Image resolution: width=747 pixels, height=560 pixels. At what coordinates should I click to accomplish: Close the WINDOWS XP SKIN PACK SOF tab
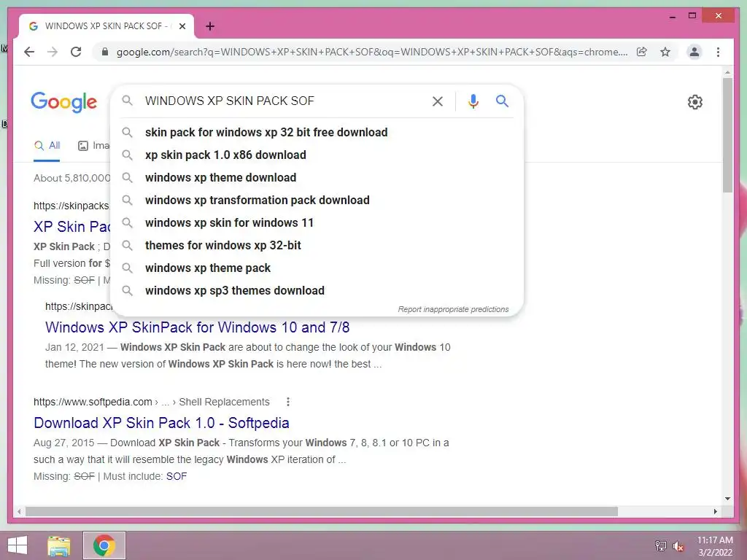coord(182,26)
